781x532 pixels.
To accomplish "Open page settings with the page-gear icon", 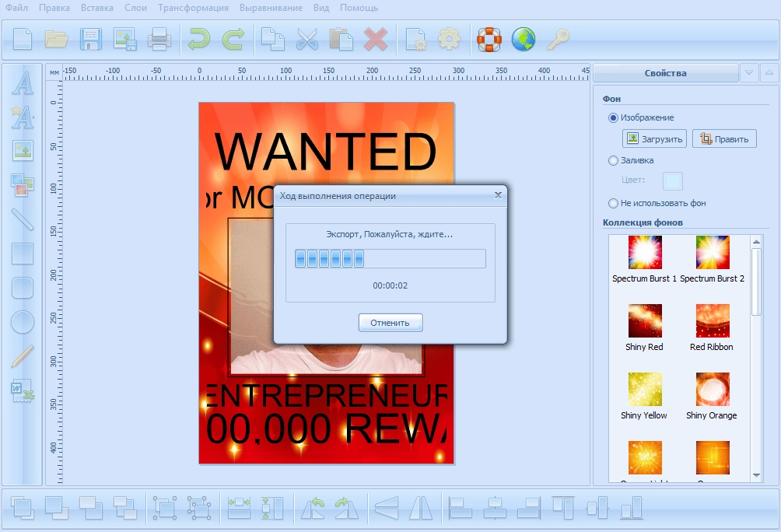I will [415, 40].
